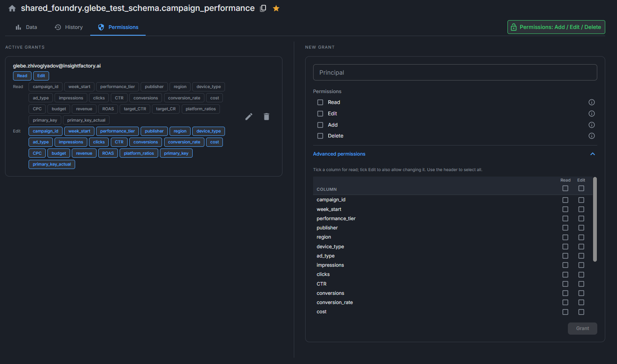This screenshot has height=364, width=617.
Task: Click the COLUMN header label
Action: point(327,190)
